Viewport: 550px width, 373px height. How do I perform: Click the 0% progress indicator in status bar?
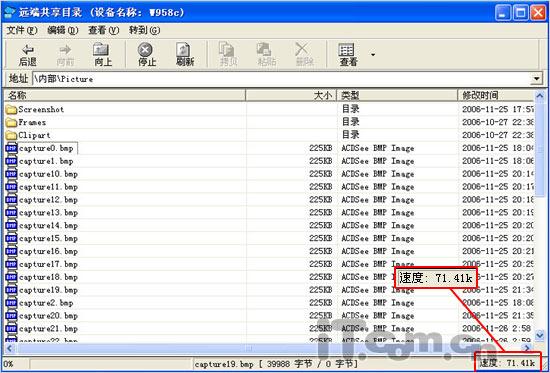point(8,364)
